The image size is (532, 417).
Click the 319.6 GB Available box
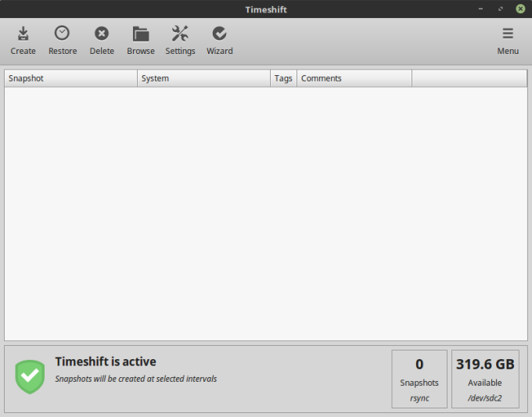[x=485, y=379]
